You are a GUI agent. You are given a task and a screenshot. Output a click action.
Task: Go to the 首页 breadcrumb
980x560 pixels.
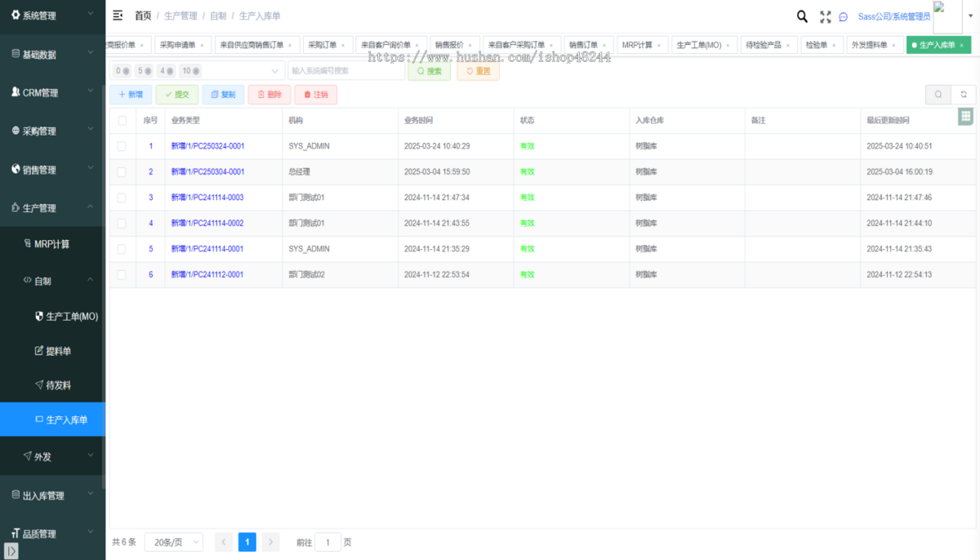(x=143, y=16)
